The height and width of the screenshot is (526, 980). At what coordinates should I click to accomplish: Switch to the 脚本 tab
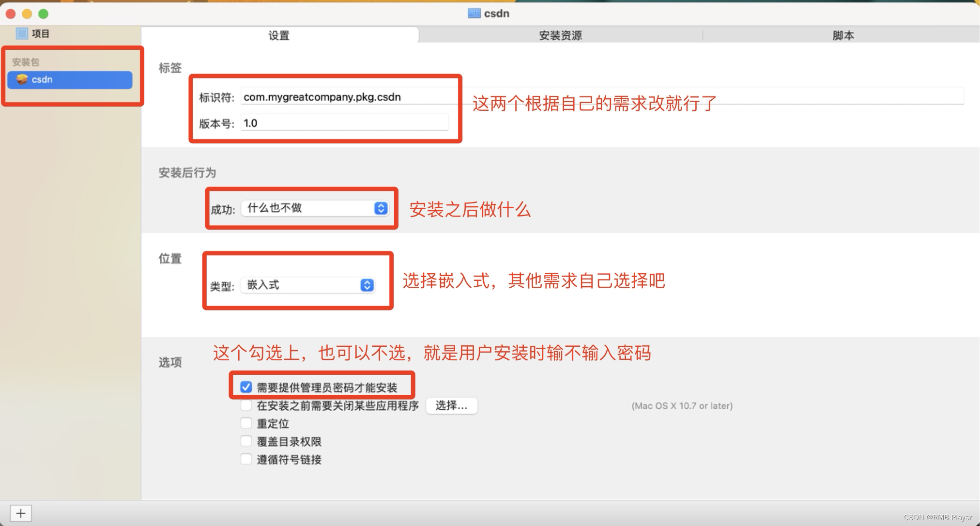pyautogui.click(x=842, y=35)
